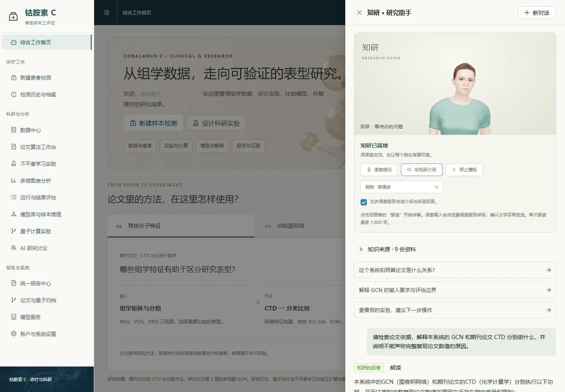565x392 pixels.
Task: Click 朗读 to read the answer aloud
Action: coord(395,368)
